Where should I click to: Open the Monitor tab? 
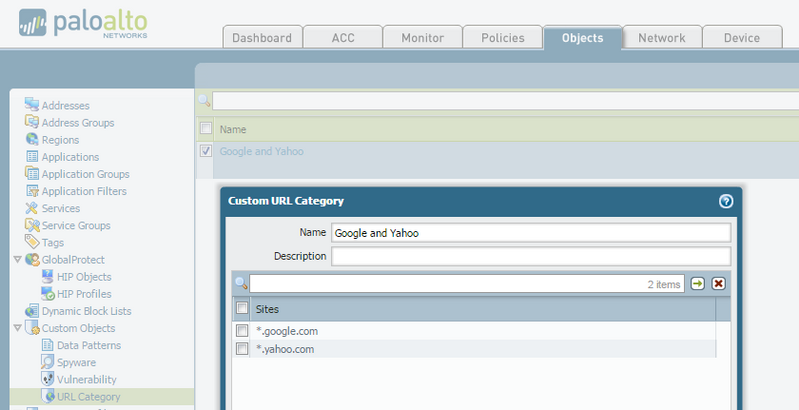(x=423, y=38)
